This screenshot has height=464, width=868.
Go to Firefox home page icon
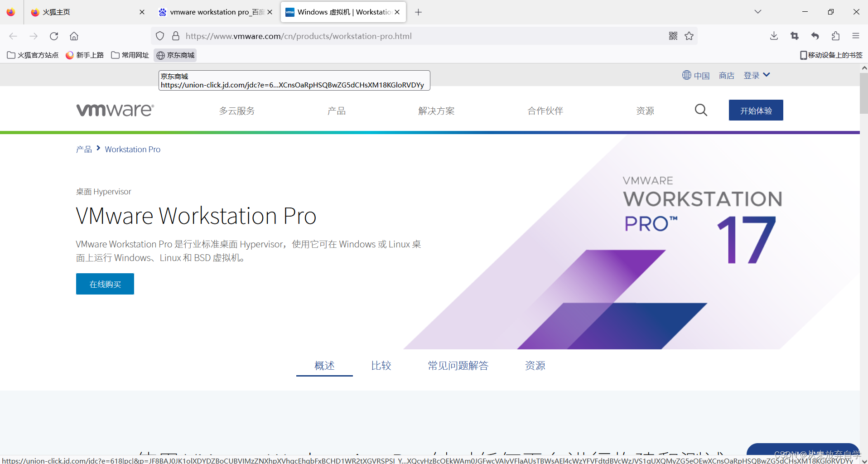pos(74,36)
